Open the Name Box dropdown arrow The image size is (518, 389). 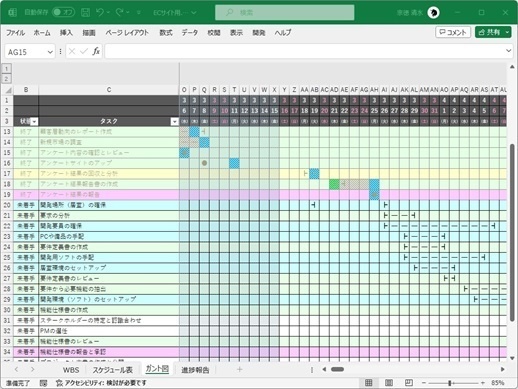click(x=50, y=52)
